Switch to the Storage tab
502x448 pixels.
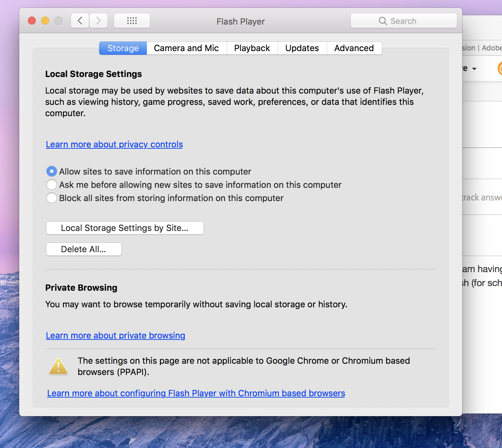(x=123, y=48)
